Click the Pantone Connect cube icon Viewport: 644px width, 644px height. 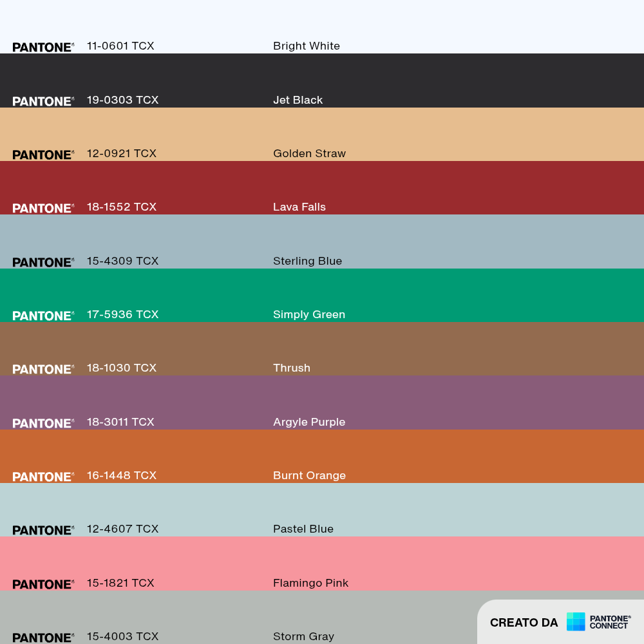click(x=575, y=621)
